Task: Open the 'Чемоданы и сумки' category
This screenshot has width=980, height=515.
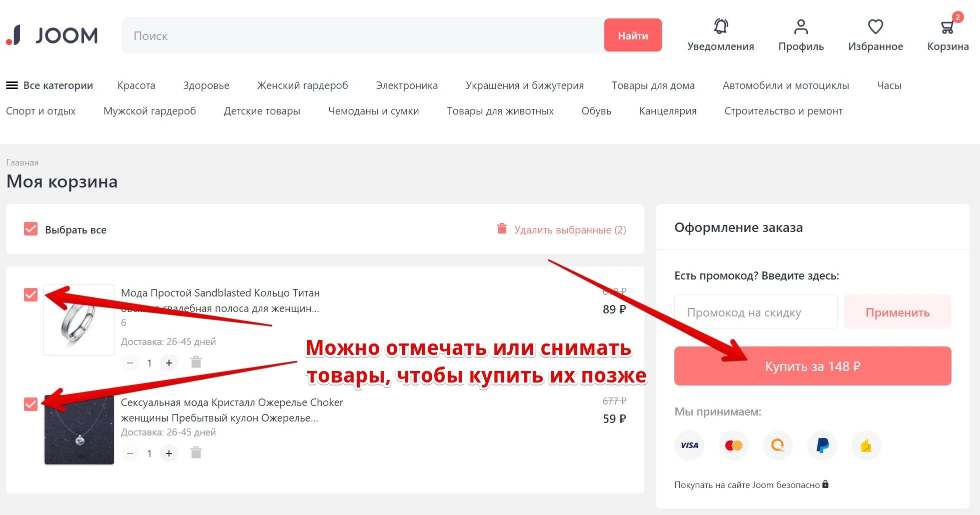Action: 374,111
